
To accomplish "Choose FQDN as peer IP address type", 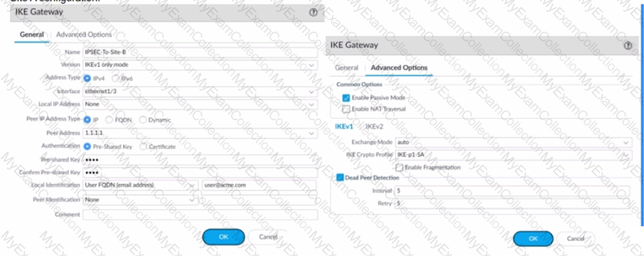I will coord(109,120).
